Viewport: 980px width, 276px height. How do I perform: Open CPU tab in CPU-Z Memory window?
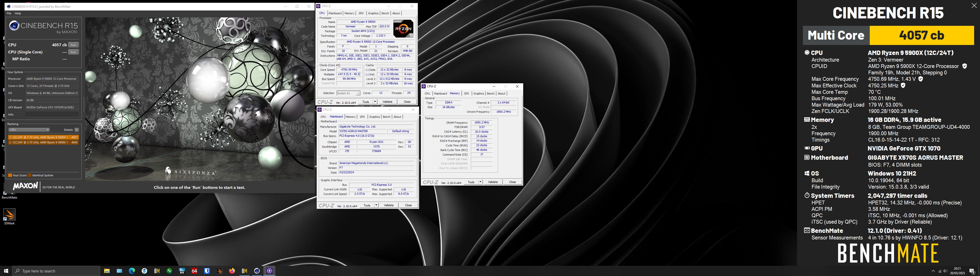[427, 93]
